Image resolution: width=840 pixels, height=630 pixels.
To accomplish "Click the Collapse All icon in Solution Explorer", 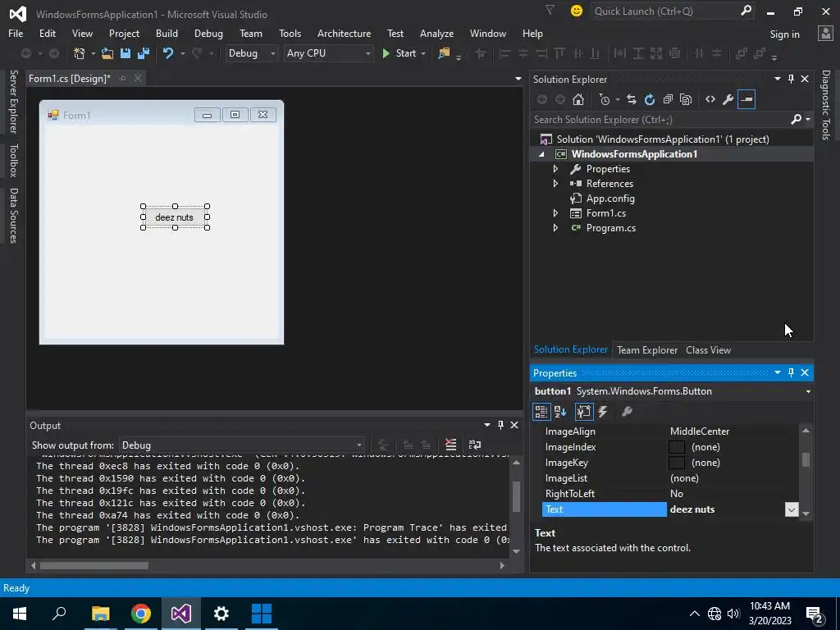I will [x=668, y=99].
